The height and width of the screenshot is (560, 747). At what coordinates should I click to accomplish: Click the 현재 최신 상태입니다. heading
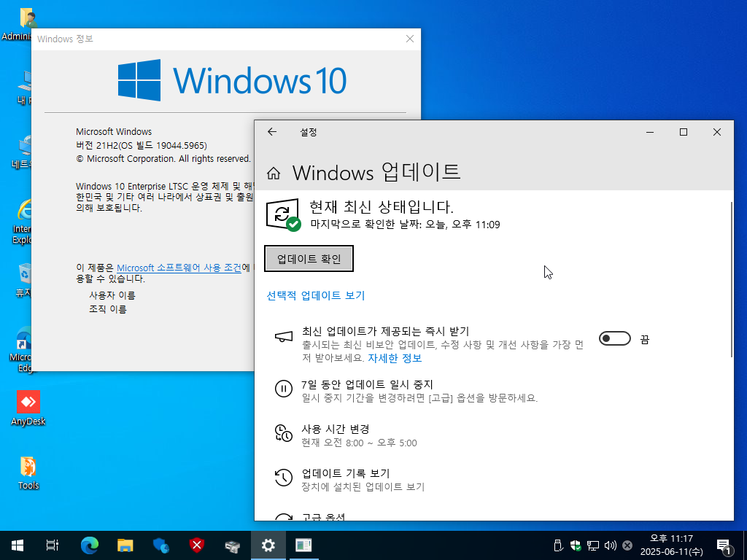[382, 206]
